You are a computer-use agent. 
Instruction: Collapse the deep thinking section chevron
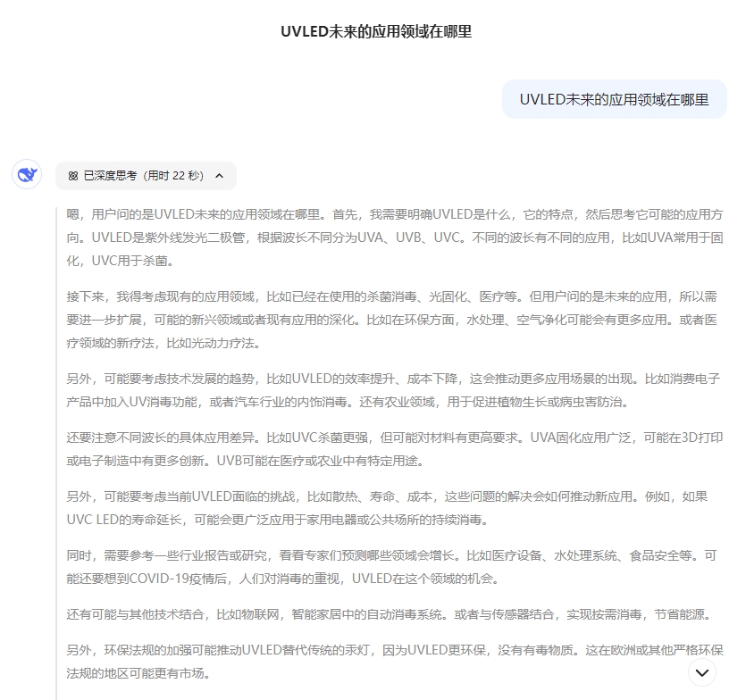click(x=220, y=176)
